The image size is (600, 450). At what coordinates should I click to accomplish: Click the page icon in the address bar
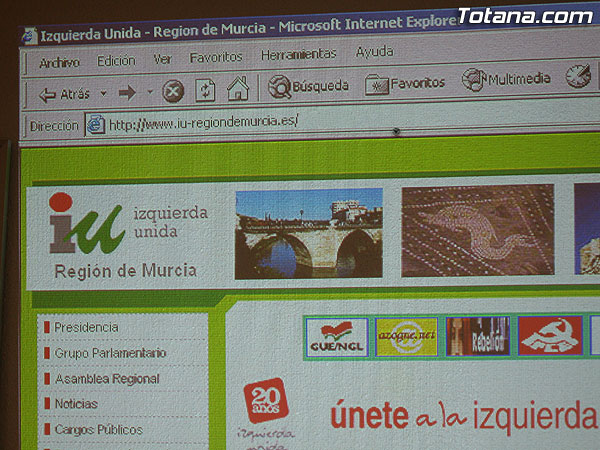(x=95, y=124)
